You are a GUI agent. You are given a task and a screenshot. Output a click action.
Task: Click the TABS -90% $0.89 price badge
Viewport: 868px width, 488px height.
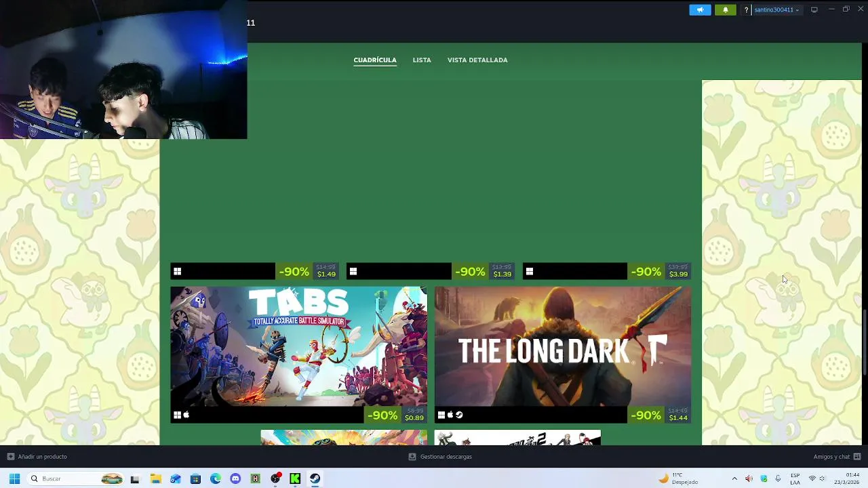396,415
